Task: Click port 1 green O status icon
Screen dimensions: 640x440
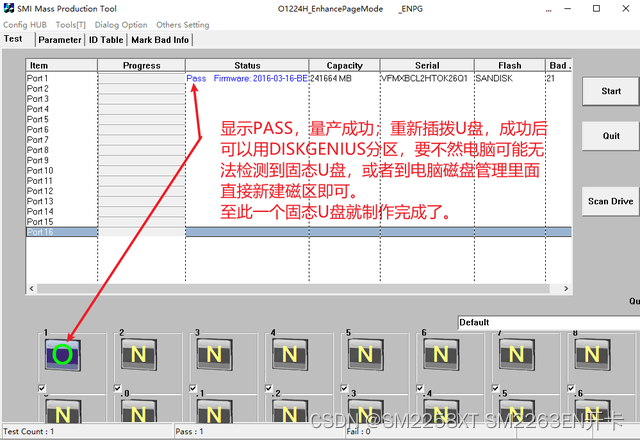Action: [x=62, y=354]
